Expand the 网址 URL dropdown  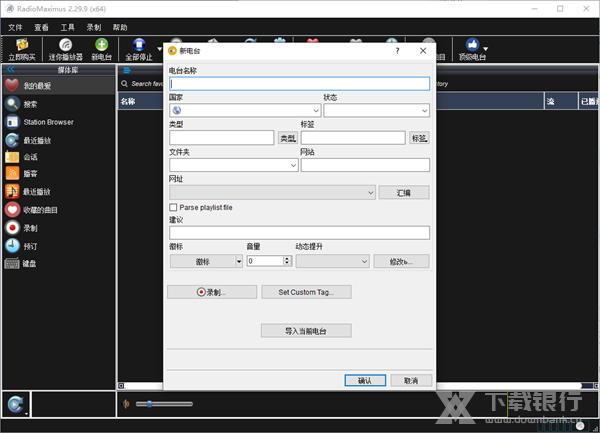[x=370, y=192]
